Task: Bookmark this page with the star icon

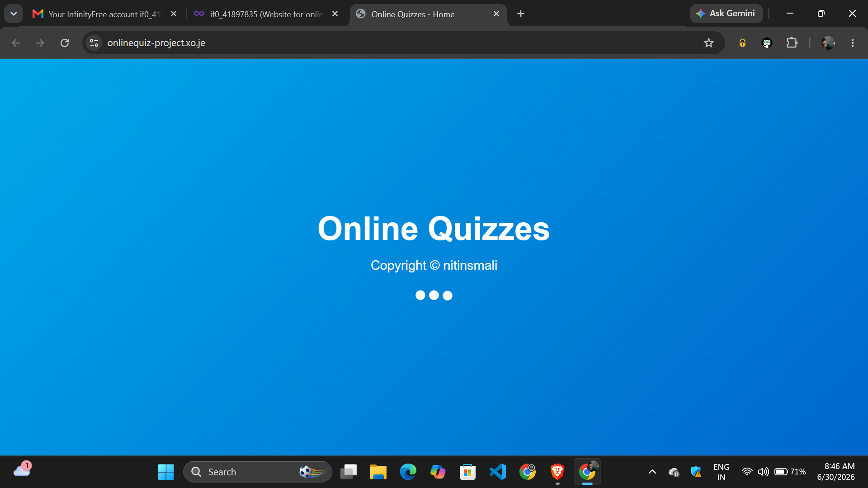Action: 708,43
